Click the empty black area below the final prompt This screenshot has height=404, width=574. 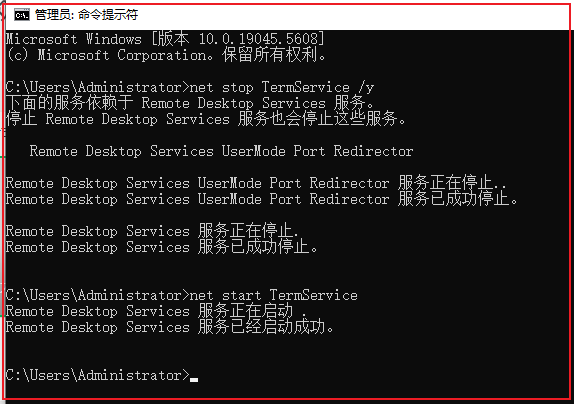[x=286, y=391]
